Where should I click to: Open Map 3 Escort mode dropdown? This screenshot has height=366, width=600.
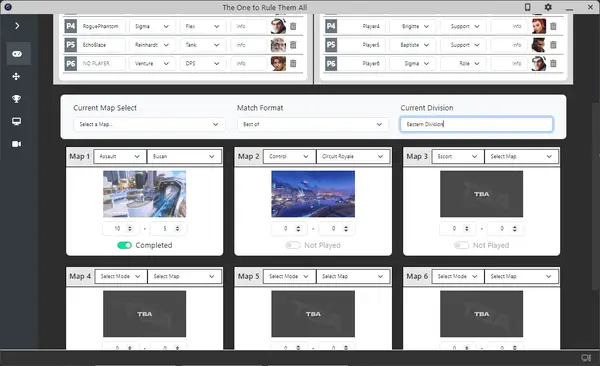[x=457, y=157]
